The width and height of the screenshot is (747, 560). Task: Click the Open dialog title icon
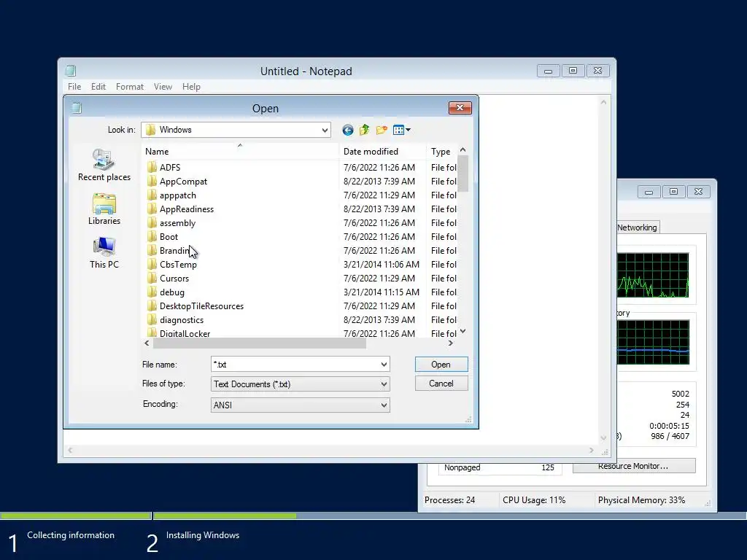77,108
